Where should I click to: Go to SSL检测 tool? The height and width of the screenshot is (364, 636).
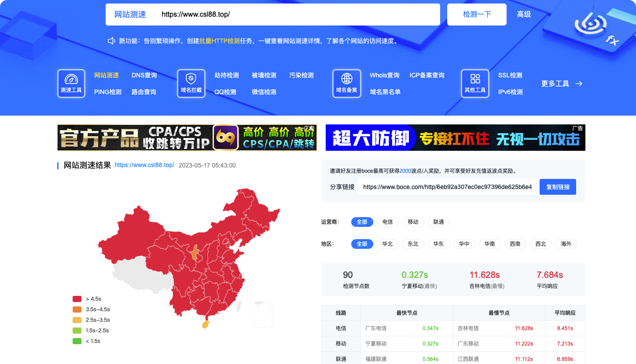[510, 75]
